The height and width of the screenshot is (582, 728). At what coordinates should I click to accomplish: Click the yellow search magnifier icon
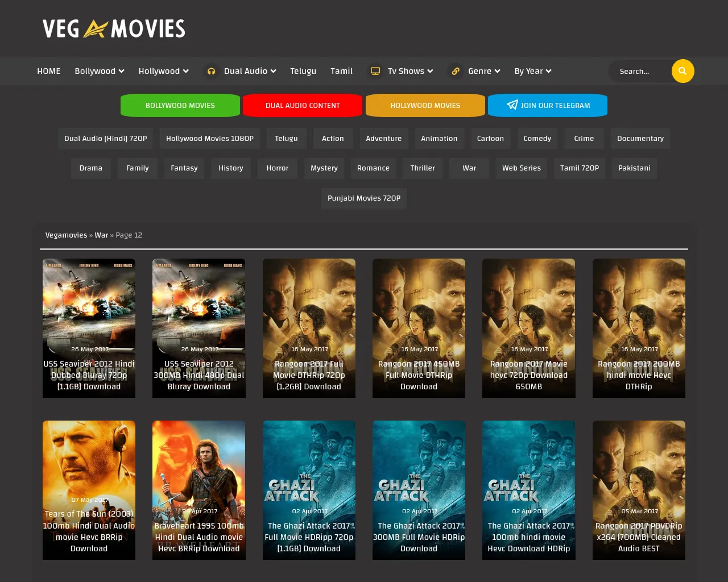coord(682,71)
